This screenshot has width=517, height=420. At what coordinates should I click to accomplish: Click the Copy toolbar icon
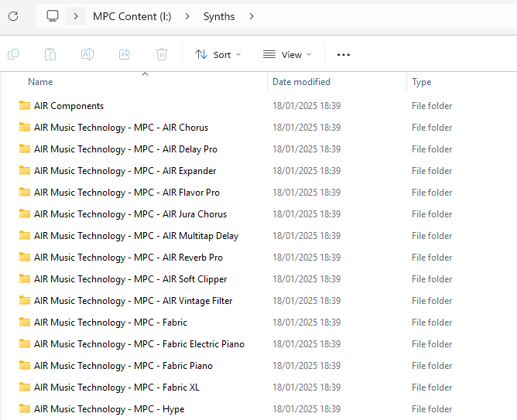13,54
